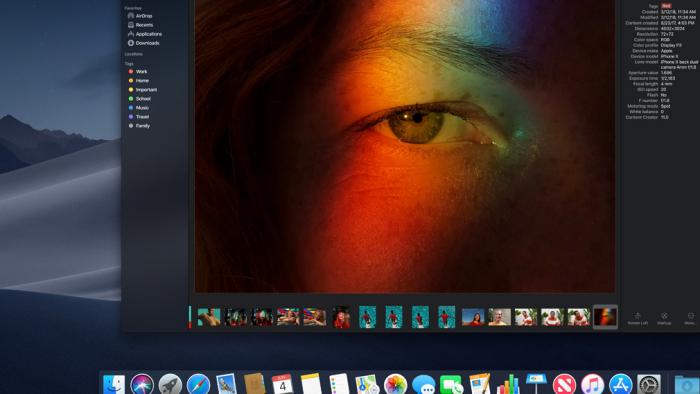
Task: Open the News app in Dock
Action: 564,385
